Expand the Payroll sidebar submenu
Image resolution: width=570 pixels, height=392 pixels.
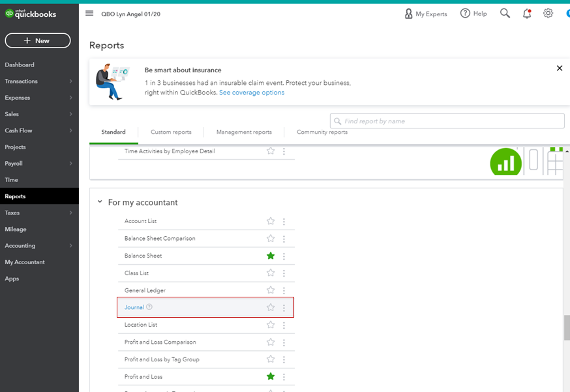pyautogui.click(x=71, y=163)
